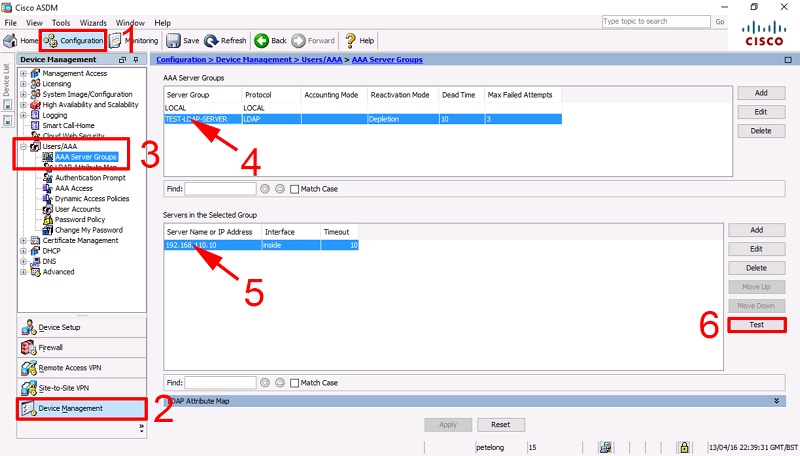Select AAA Access tree item

pos(73,188)
